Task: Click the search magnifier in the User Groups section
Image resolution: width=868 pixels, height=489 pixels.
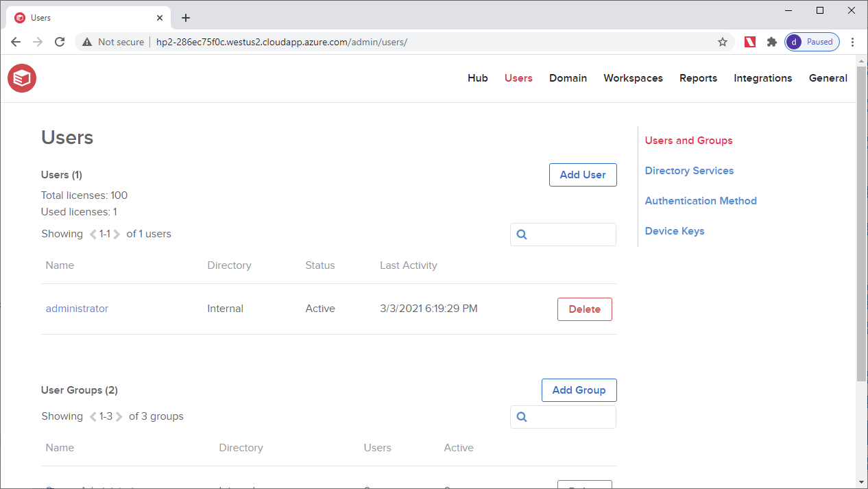Action: pos(522,416)
